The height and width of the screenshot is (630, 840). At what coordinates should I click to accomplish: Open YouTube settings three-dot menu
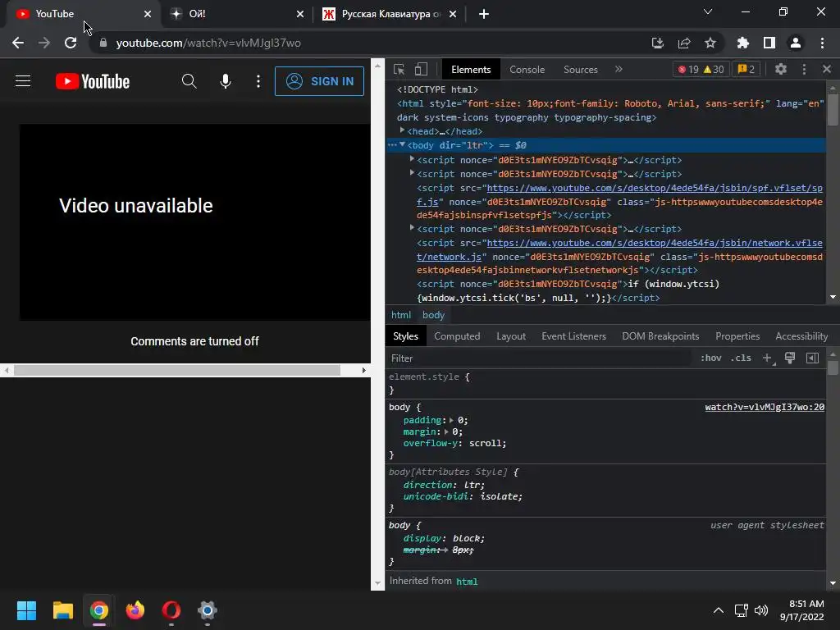coord(258,81)
